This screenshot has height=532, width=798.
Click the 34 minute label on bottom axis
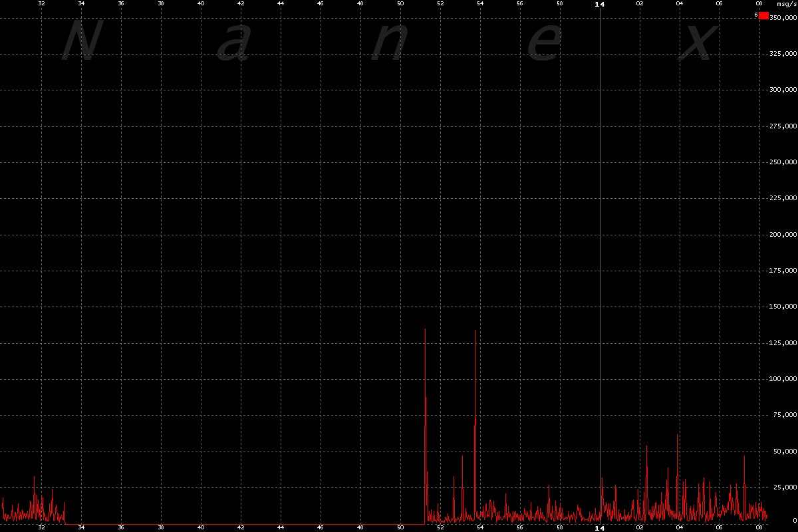(x=81, y=528)
